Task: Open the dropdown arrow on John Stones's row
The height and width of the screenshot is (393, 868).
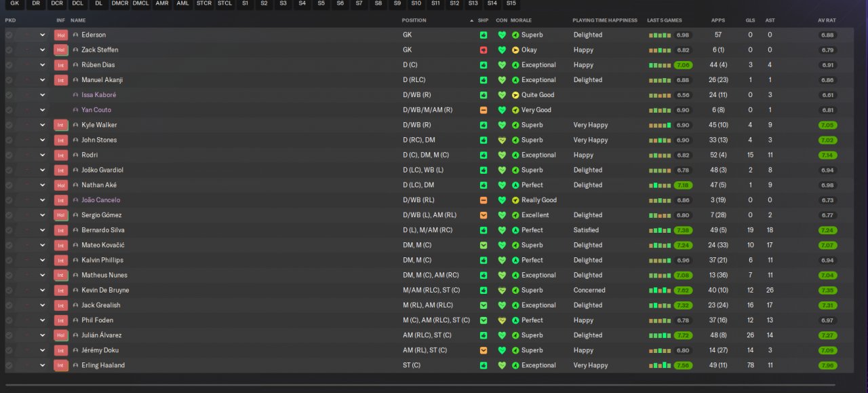Action: tap(42, 141)
